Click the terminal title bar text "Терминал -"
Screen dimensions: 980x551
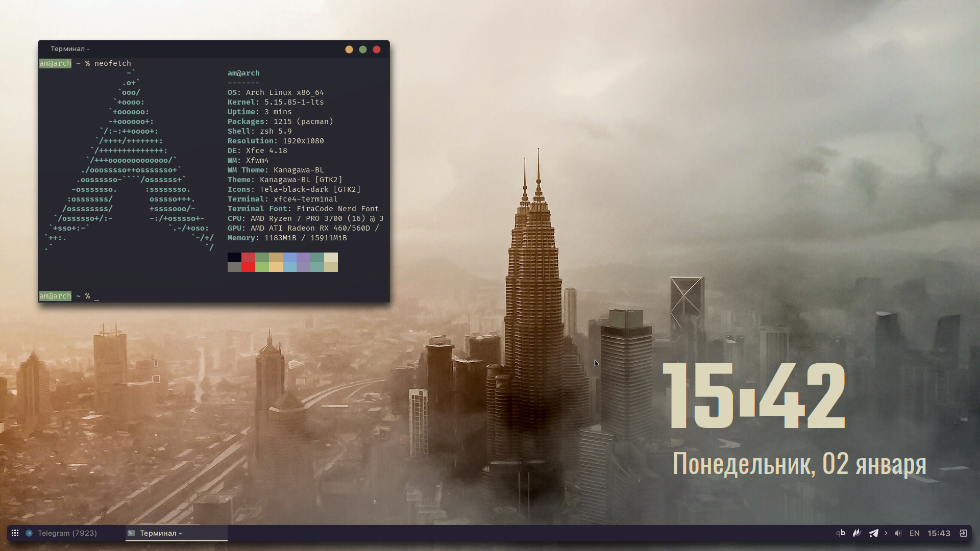(x=70, y=49)
